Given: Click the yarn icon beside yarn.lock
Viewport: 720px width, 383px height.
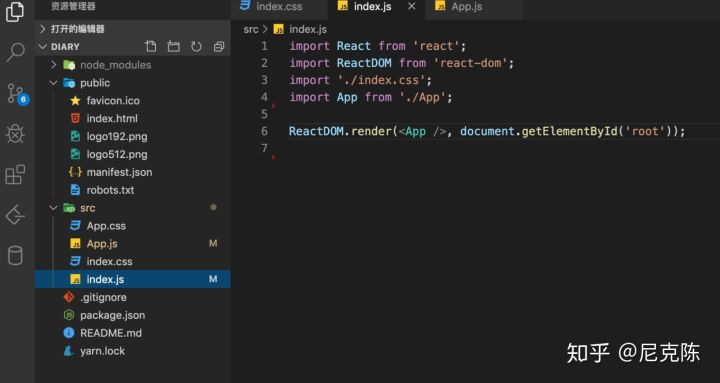Looking at the screenshot, I should point(69,351).
